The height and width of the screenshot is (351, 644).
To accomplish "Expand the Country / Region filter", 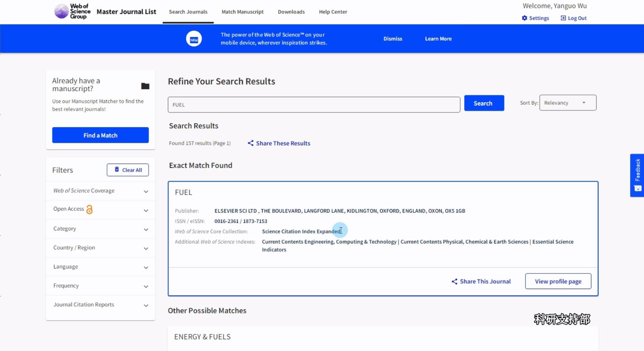I will coord(146,248).
